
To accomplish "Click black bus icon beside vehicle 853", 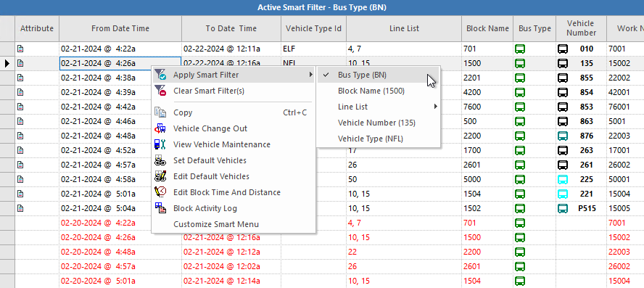I will [563, 107].
